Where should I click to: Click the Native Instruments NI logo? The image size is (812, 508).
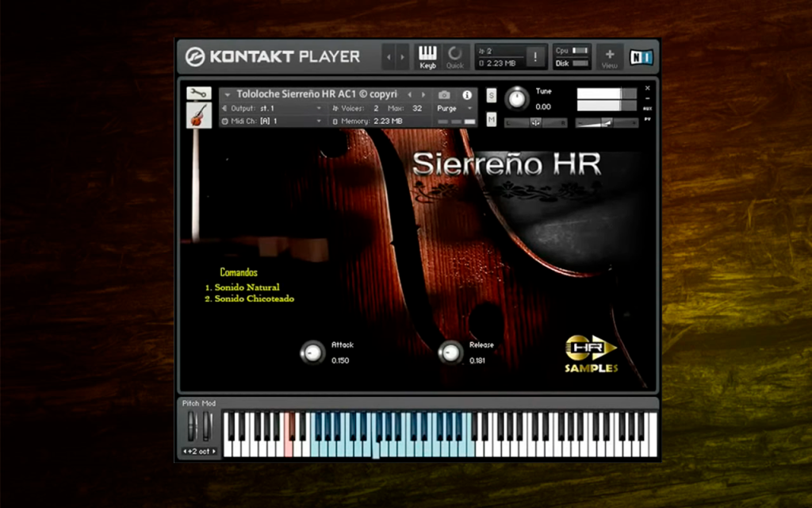click(x=641, y=57)
